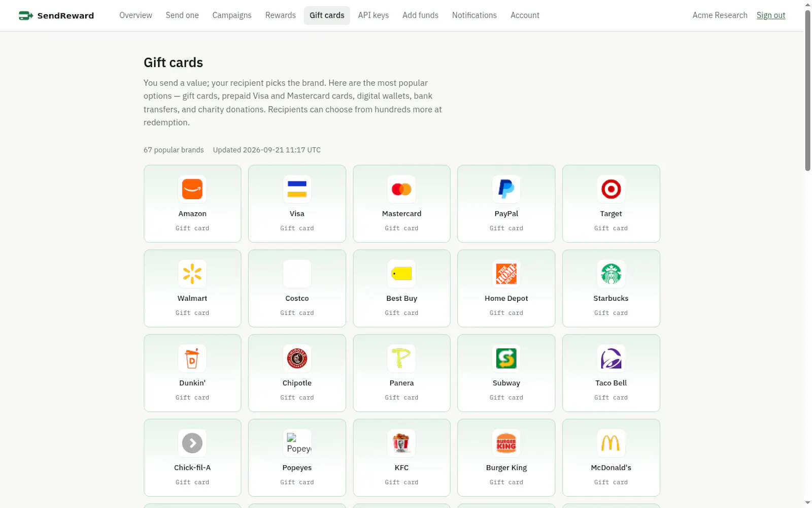
Task: Click the Chick-fil-A name label
Action: [x=192, y=468]
